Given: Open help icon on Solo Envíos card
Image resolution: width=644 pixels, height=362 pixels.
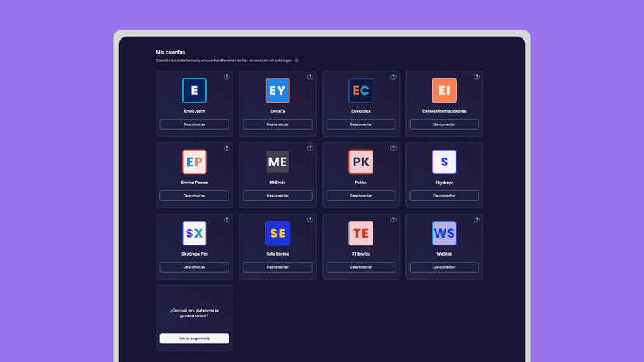Looking at the screenshot, I should 310,220.
